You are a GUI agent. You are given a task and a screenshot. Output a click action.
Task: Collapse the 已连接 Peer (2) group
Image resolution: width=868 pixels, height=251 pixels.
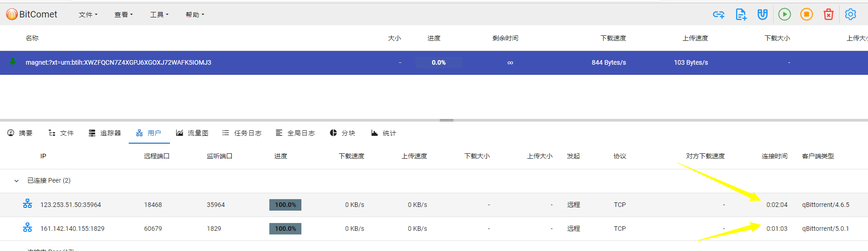16,181
